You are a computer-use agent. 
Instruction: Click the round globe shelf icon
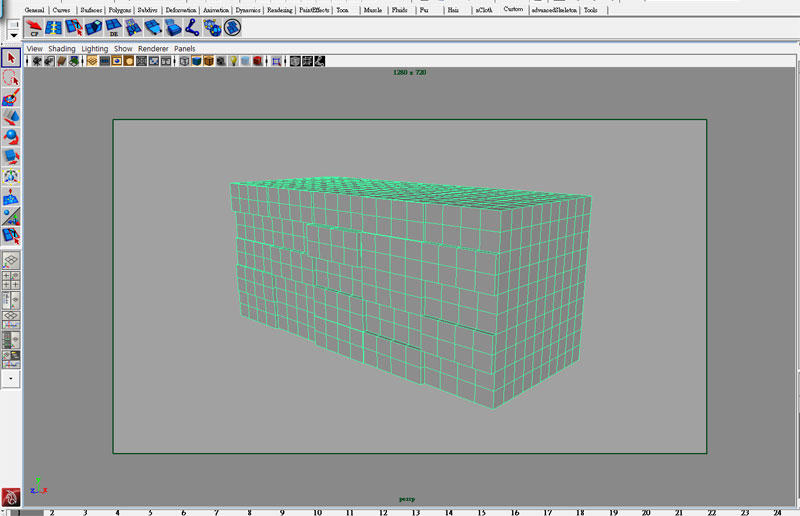[232, 27]
